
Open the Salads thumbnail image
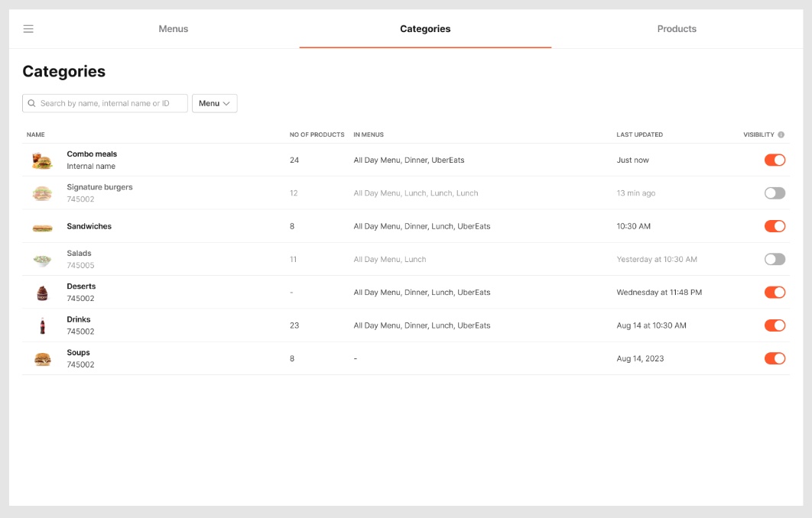[x=43, y=260]
